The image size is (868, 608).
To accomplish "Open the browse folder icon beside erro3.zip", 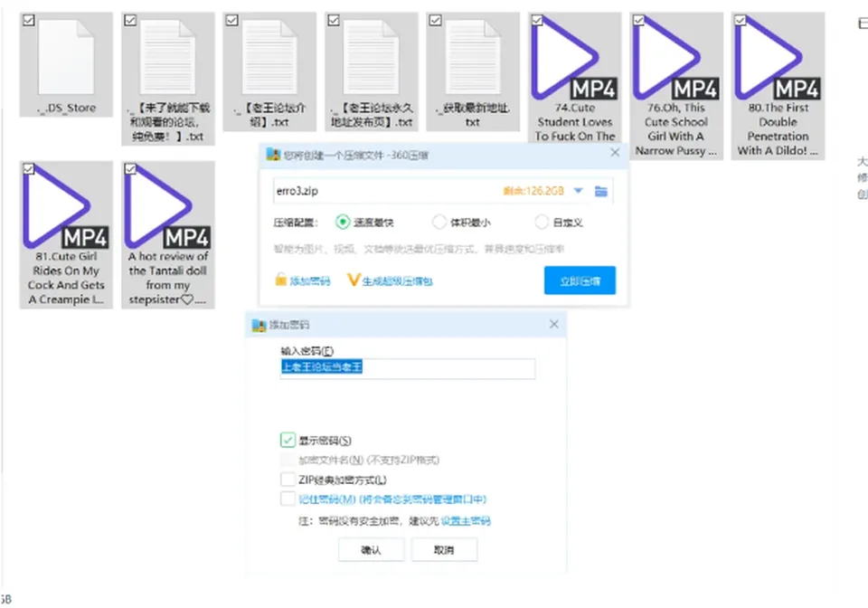I will (600, 192).
